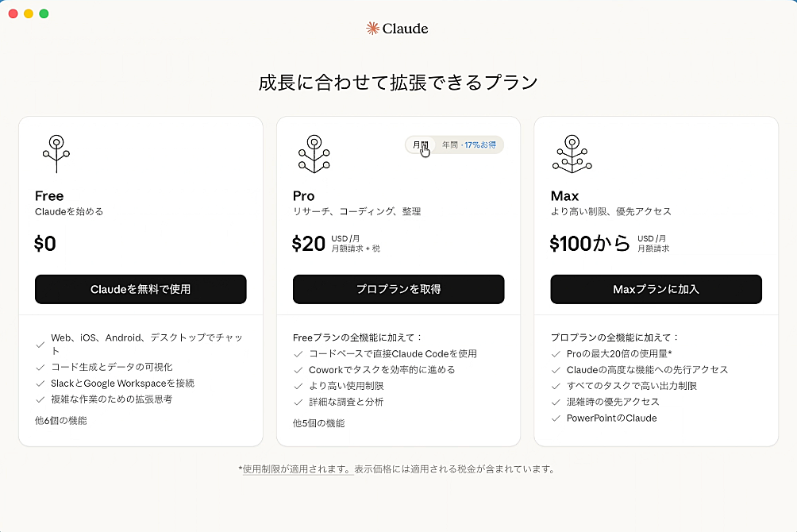
Task: Click the Free plan sprout icon
Action: [x=56, y=153]
